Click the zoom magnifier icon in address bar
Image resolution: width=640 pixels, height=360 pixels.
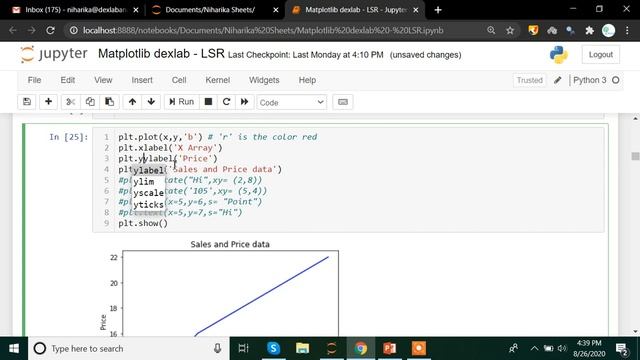[x=491, y=30]
